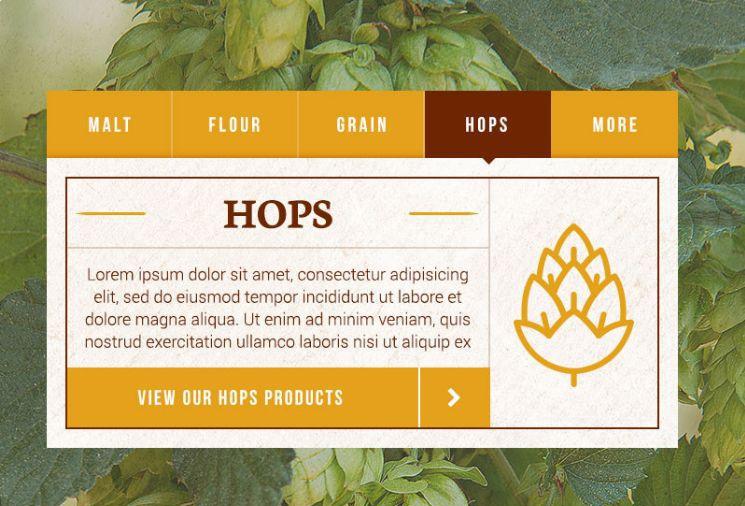The image size is (745, 506).
Task: Expand the More menu tab
Action: pos(615,124)
